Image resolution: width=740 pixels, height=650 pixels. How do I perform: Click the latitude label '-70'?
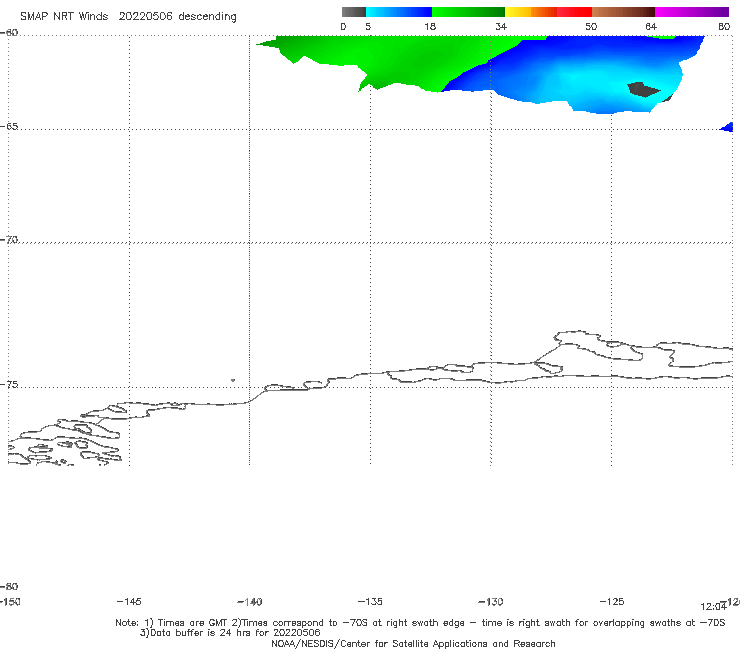click(9, 239)
